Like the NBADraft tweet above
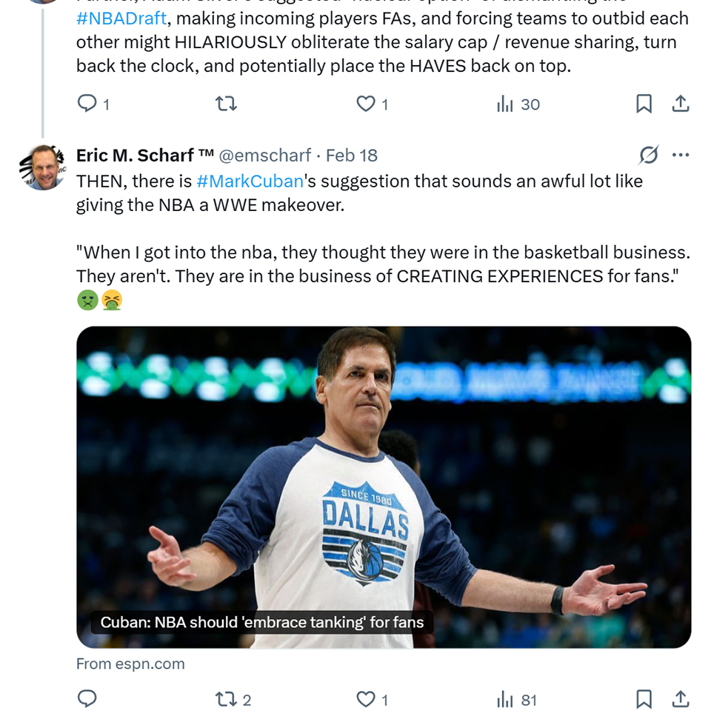 click(366, 104)
